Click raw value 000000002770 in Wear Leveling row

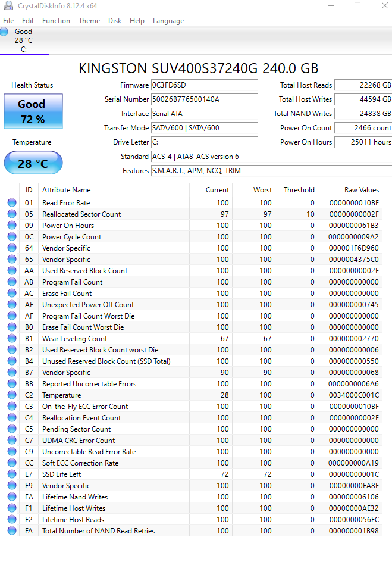(354, 338)
